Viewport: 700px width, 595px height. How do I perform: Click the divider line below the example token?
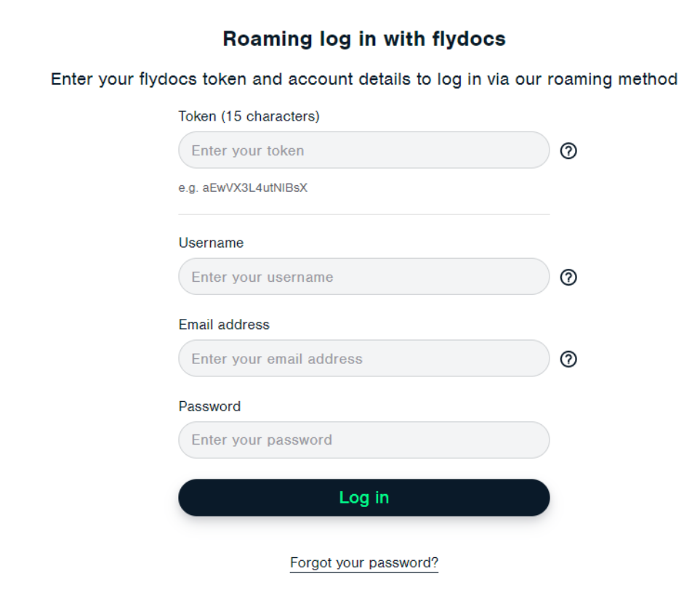(363, 214)
